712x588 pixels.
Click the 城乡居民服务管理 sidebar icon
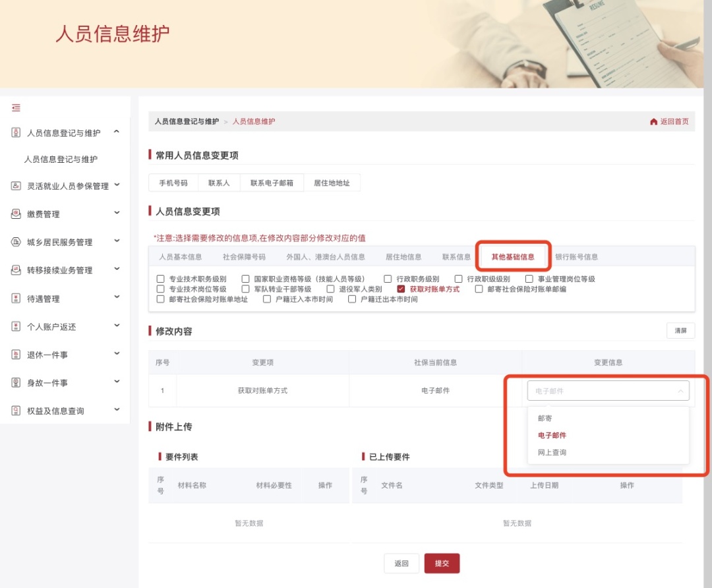point(16,242)
